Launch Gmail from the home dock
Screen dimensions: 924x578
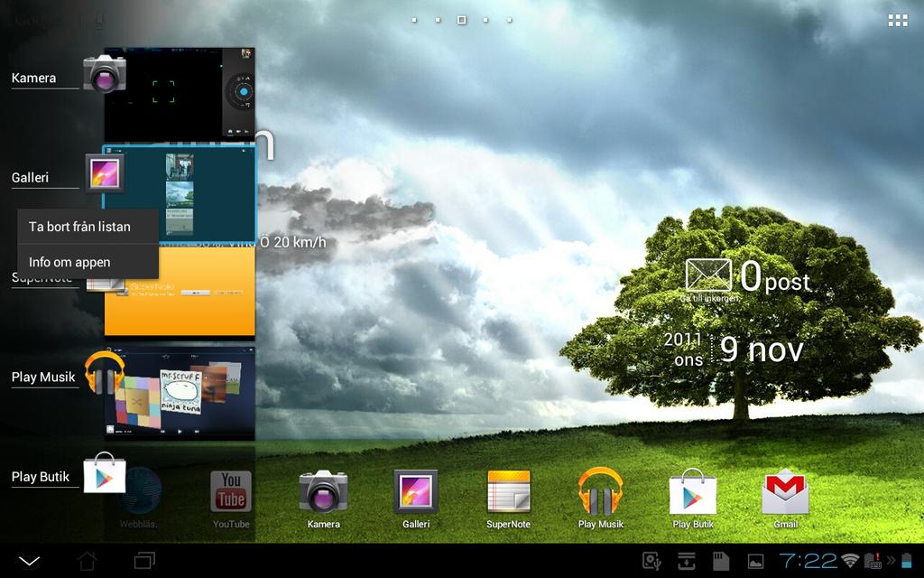click(x=785, y=499)
